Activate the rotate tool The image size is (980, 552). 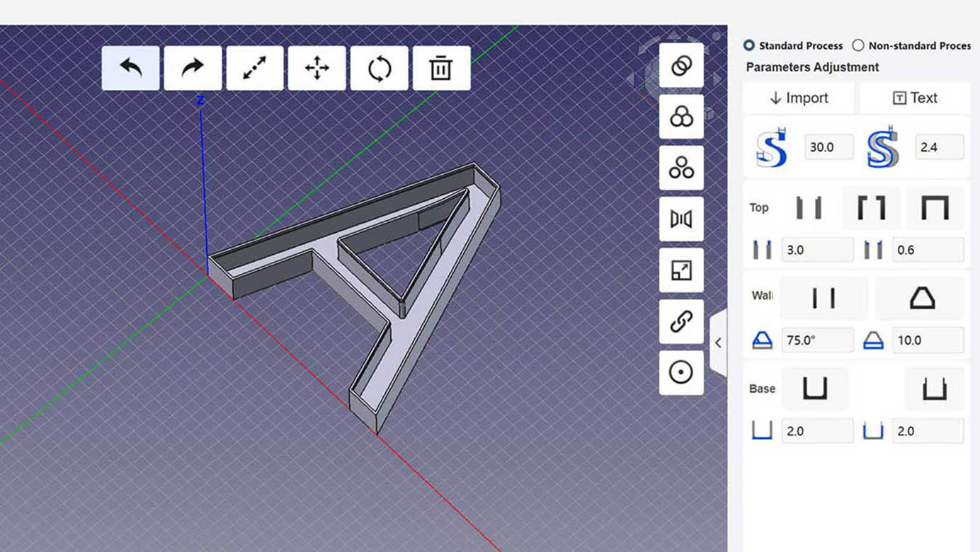coord(379,68)
